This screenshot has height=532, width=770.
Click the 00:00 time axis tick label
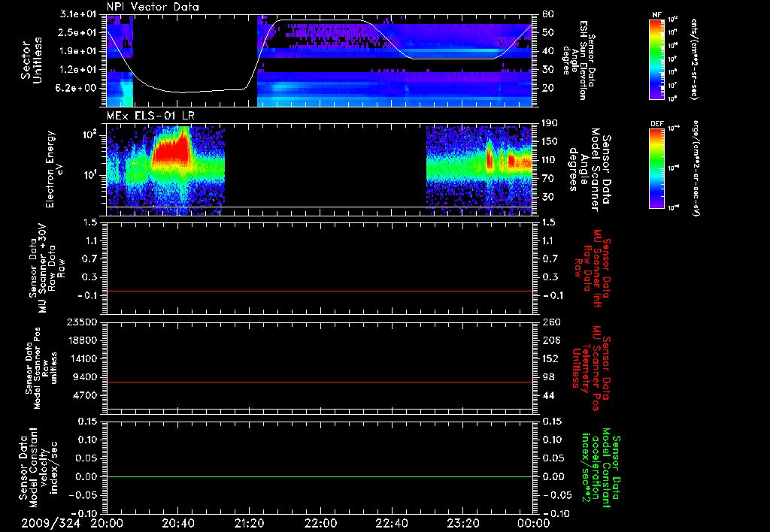(535, 524)
